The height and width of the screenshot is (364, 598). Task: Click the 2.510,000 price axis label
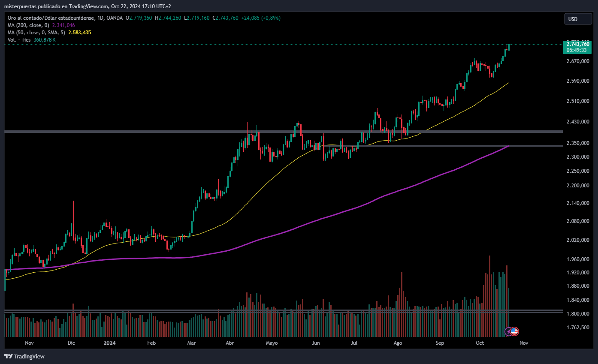point(578,101)
